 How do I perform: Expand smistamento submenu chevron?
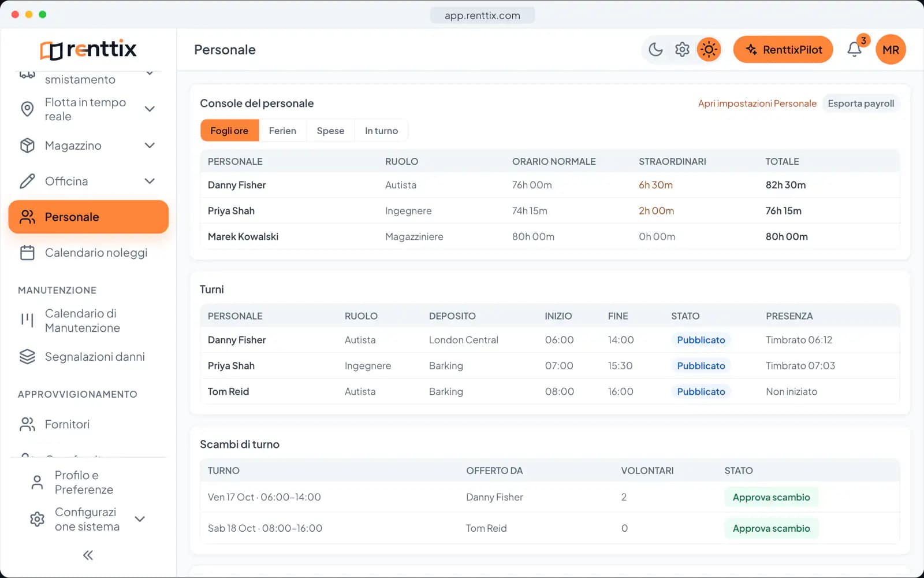click(150, 73)
